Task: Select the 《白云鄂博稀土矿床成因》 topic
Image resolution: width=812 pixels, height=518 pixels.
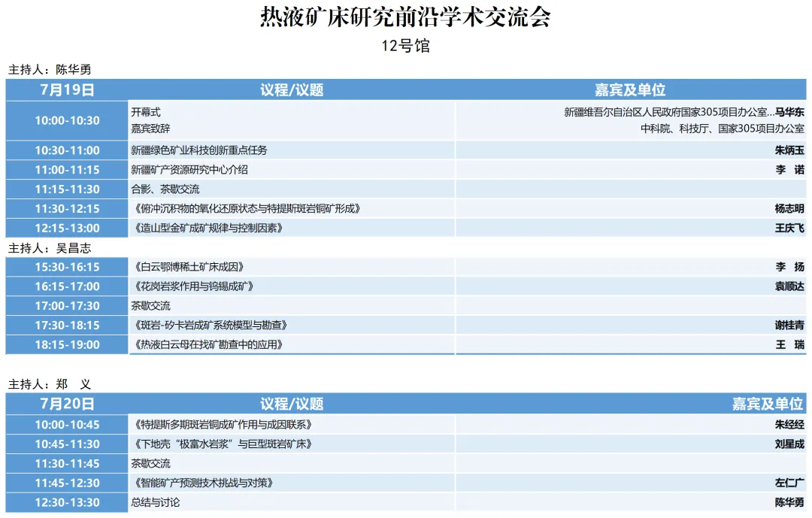Action: click(x=188, y=266)
